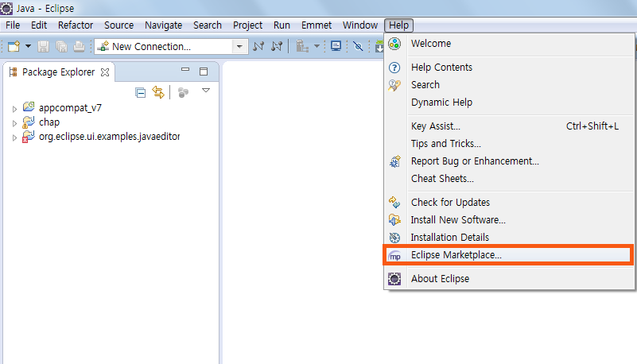Click the chap project folder icon
The width and height of the screenshot is (637, 364).
click(29, 122)
